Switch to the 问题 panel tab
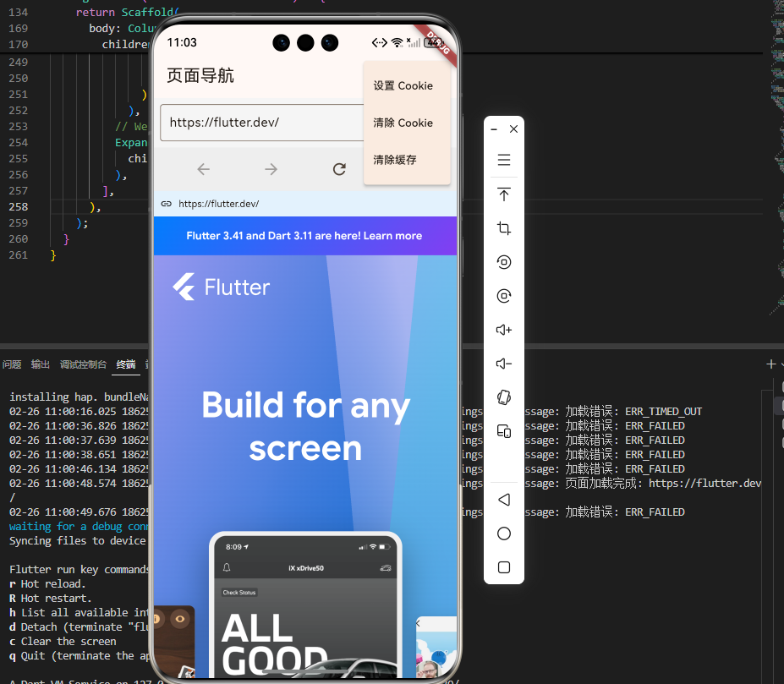The image size is (784, 684). [x=12, y=364]
